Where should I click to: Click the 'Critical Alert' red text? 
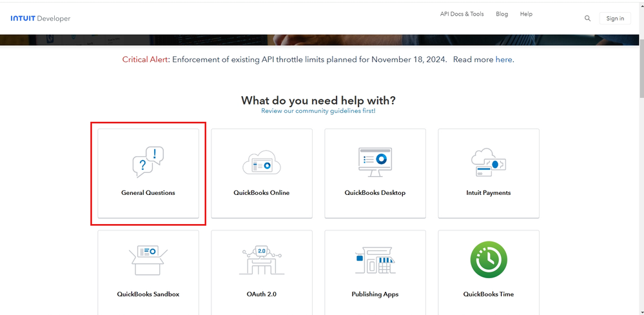[x=145, y=59]
